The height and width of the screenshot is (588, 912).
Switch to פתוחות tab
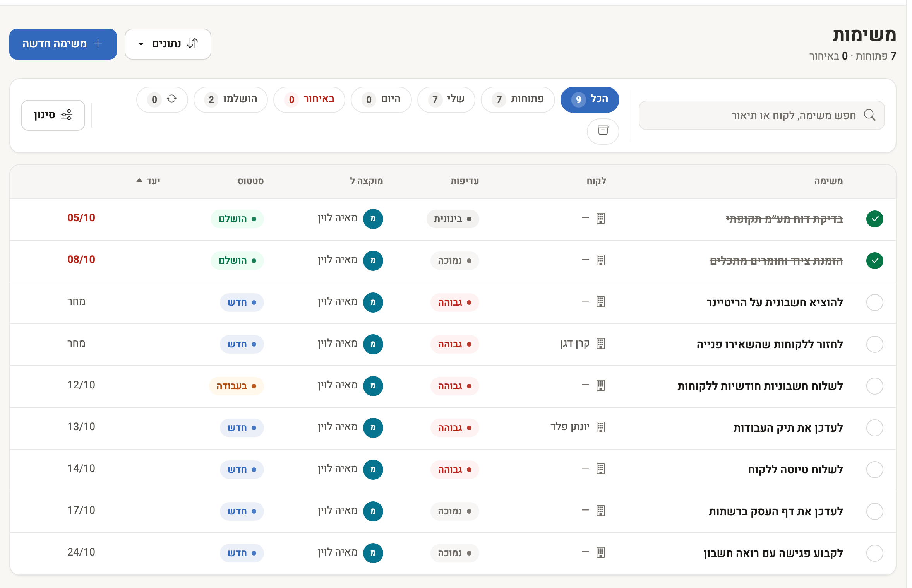(518, 99)
